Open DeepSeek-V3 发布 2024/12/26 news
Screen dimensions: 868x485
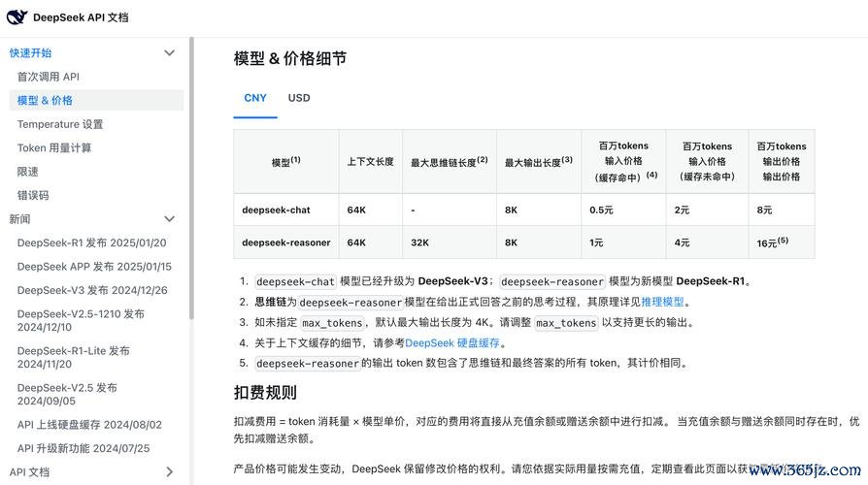pos(92,290)
